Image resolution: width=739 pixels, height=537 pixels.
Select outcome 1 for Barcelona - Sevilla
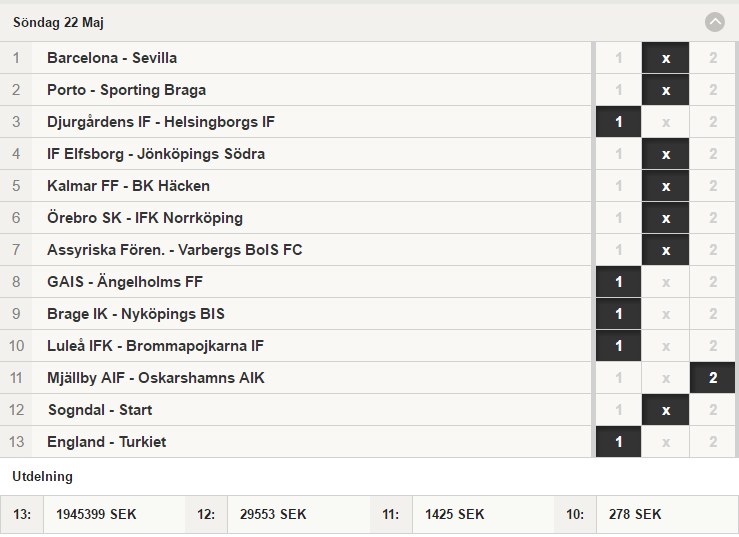tap(618, 58)
